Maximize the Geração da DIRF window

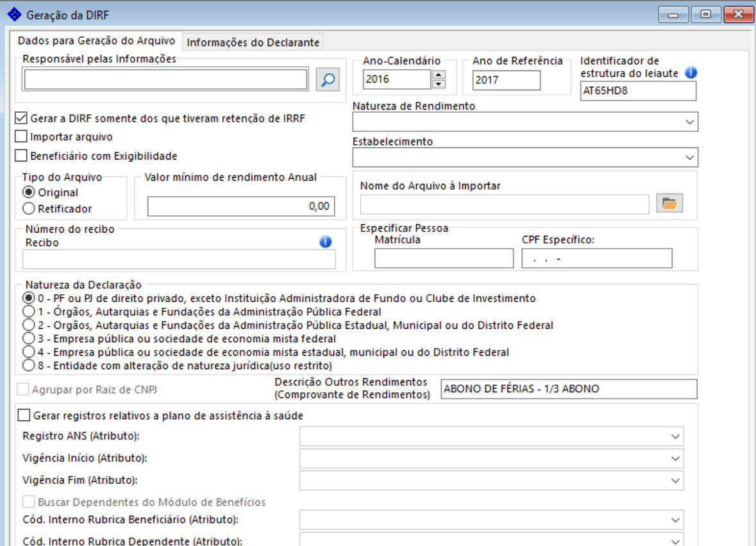(706, 15)
